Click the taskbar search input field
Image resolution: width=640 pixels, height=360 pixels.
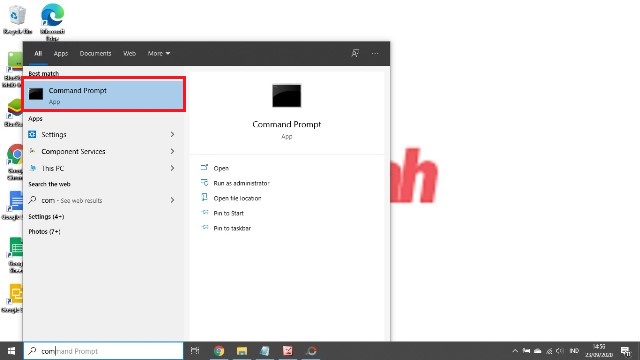tap(103, 351)
